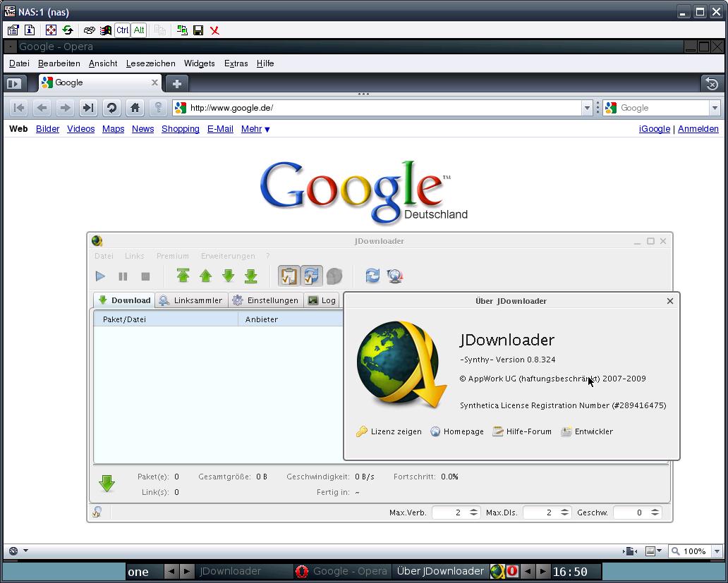Click the Entwickler button
Viewport: 728px width, 583px height.
tap(588, 432)
